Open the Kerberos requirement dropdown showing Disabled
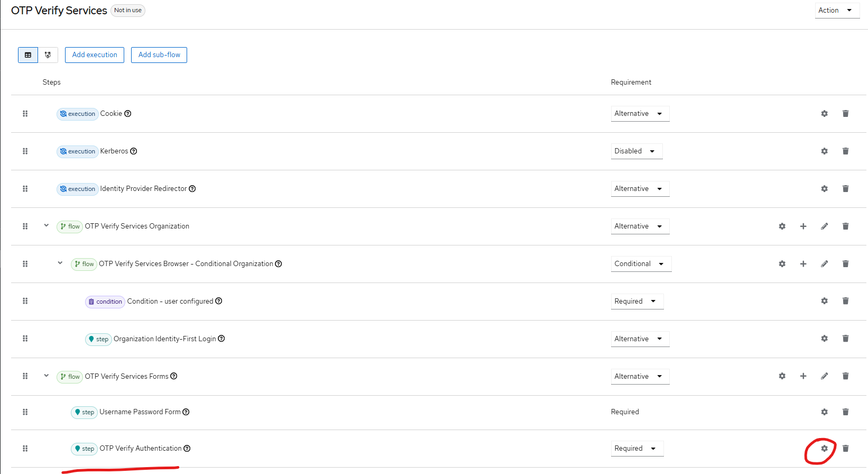This screenshot has height=474, width=868. [x=636, y=151]
